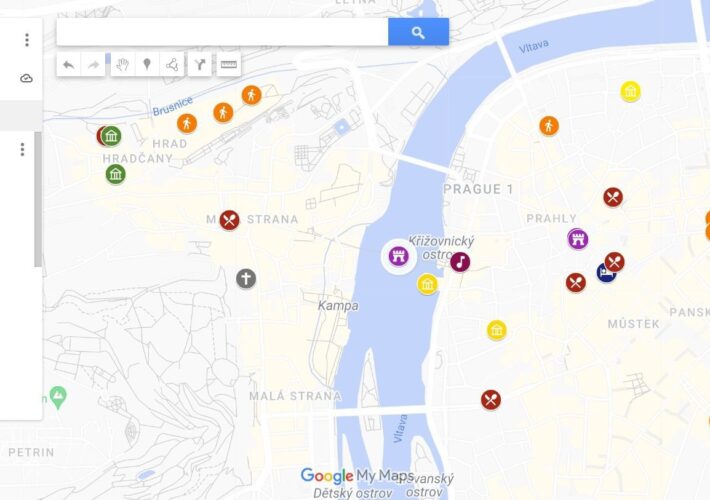Click the green museum marker below Hradčany
Screen dimensions: 710x500
(115, 174)
